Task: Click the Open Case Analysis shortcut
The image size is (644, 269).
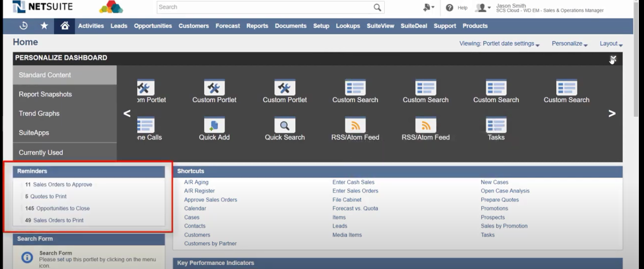Action: tap(505, 191)
